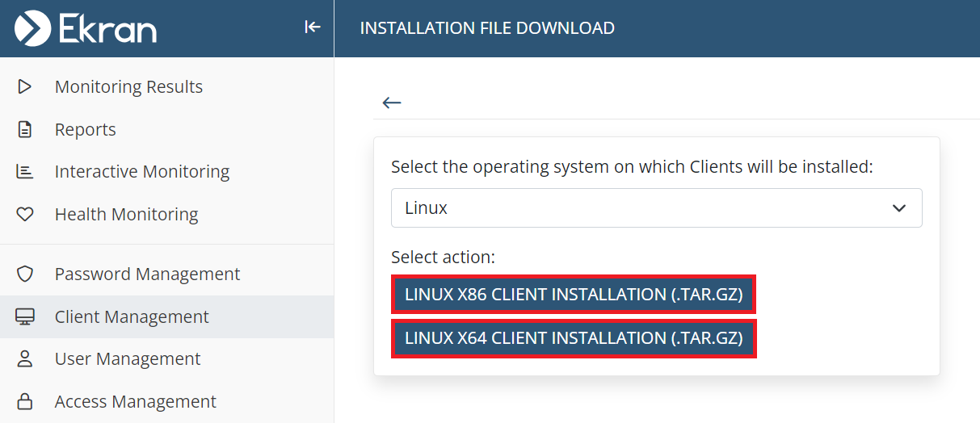Go back using the left arrow
This screenshot has height=423, width=980.
pyautogui.click(x=392, y=103)
